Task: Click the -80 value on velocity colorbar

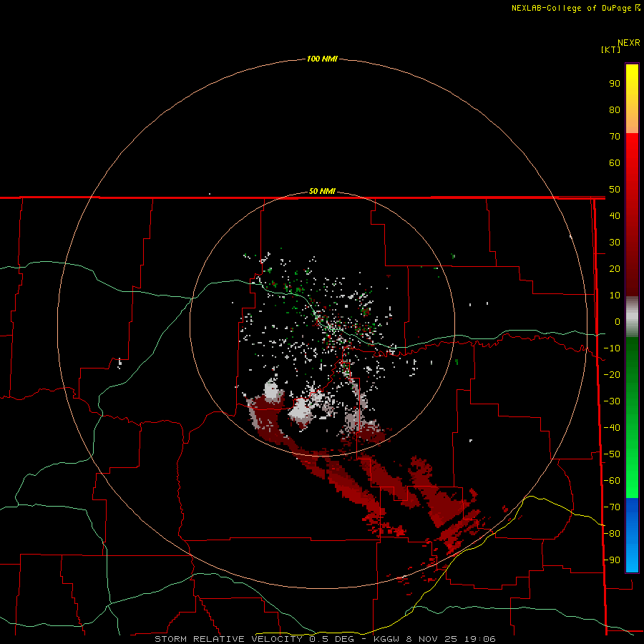Action: 612,534
